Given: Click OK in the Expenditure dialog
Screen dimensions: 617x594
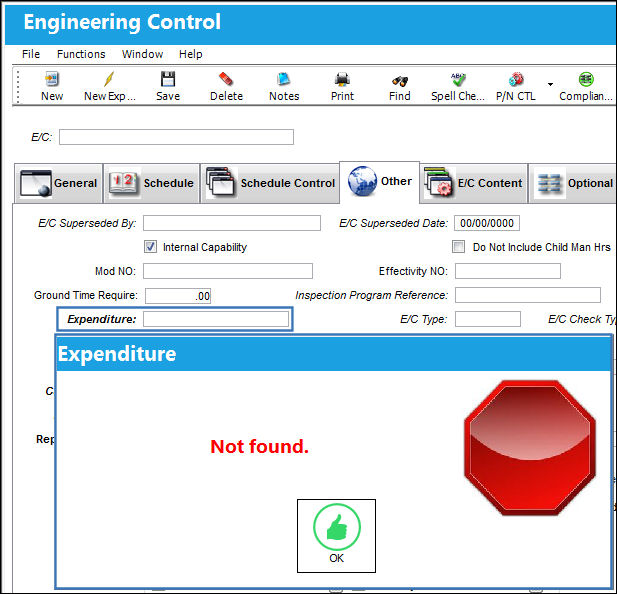Looking at the screenshot, I should 336,536.
